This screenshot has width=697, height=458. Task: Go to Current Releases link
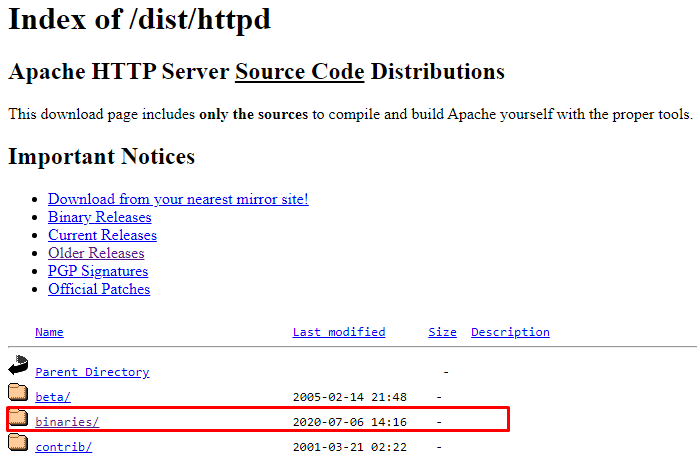coord(102,235)
